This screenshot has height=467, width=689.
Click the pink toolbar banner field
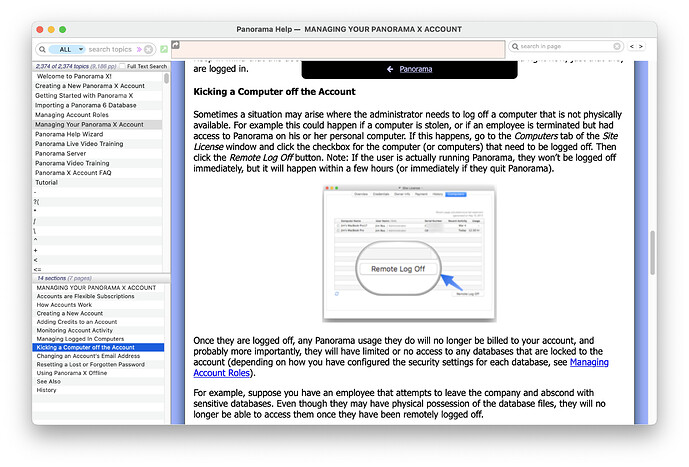[x=338, y=49]
